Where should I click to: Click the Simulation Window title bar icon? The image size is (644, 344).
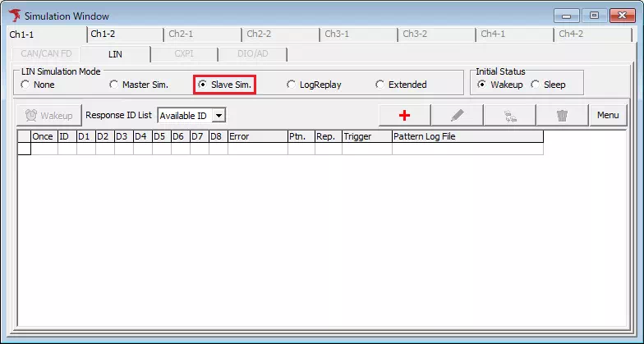13,16
